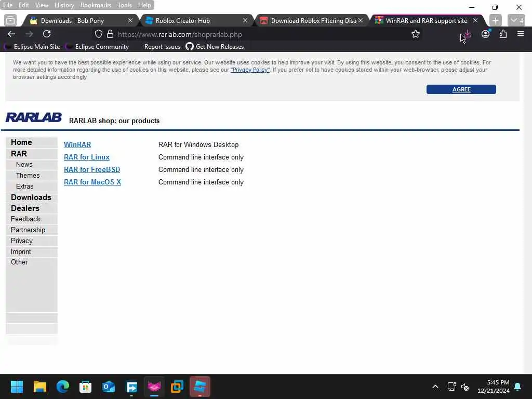Open Outlook from the taskbar

[x=109, y=387]
